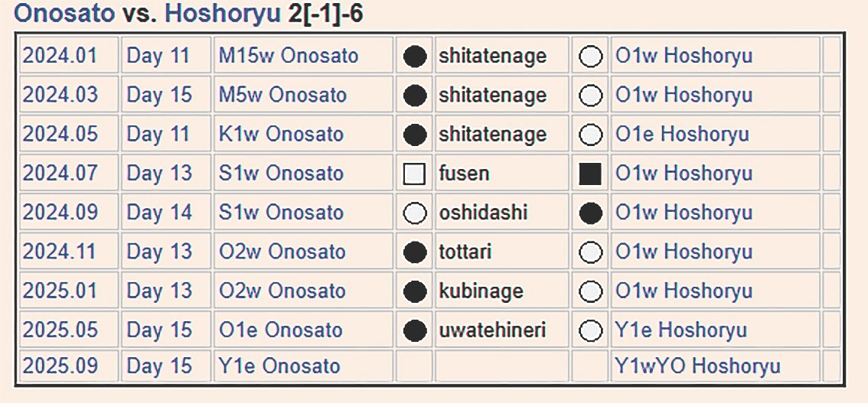The image size is (868, 403).
Task: Click Onosato vs. Hoshoryu heading
Action: point(189,13)
